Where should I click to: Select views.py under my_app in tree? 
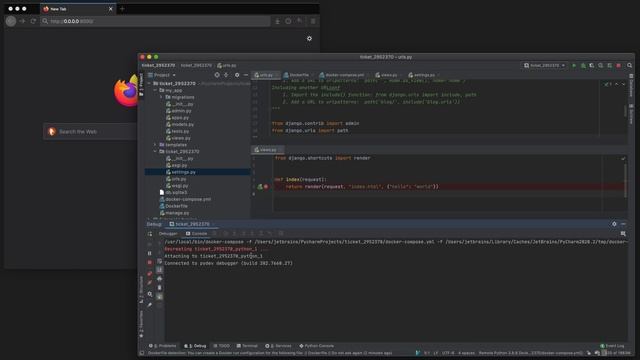point(178,138)
